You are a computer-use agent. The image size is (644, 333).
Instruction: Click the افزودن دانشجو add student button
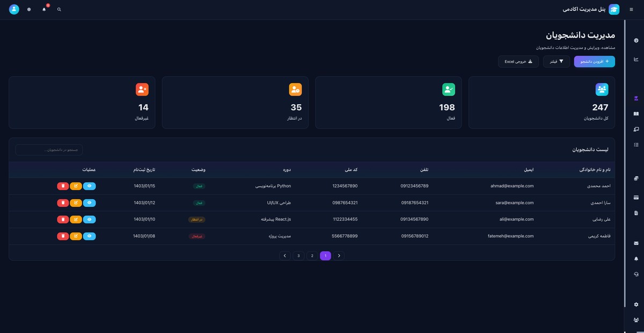pos(594,62)
